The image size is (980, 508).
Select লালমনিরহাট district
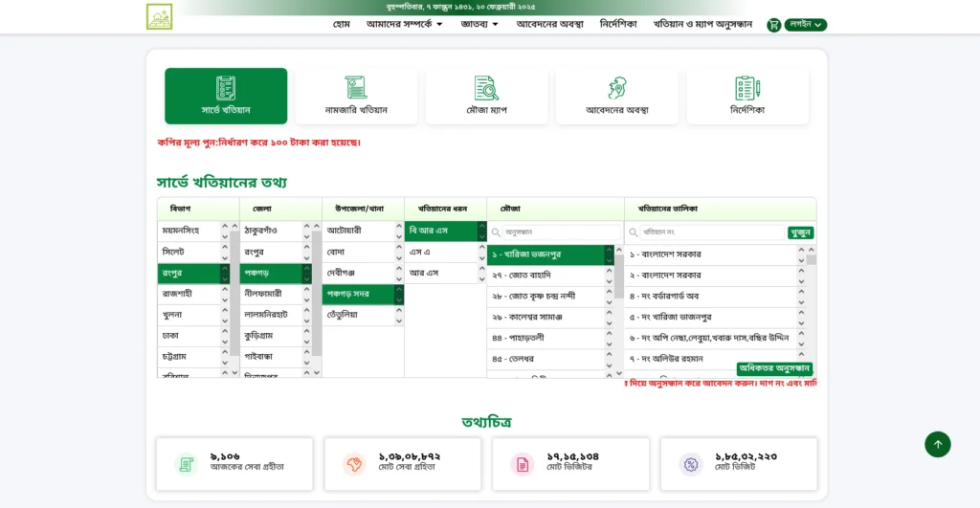tap(276, 315)
